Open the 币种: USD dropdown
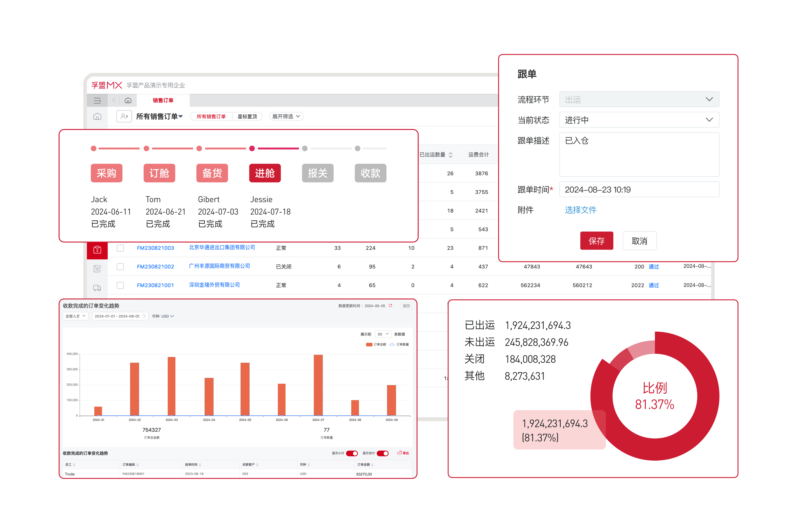The width and height of the screenshot is (798, 532). coord(163,316)
